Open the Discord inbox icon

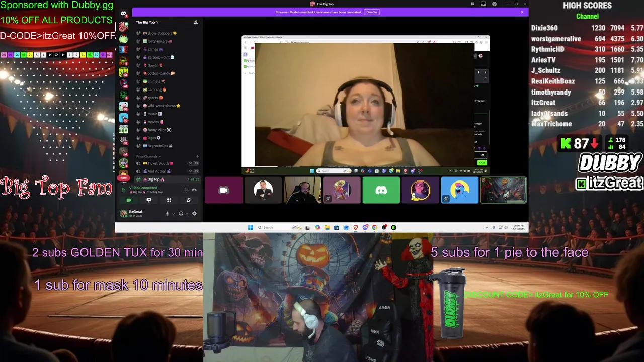pos(483,4)
